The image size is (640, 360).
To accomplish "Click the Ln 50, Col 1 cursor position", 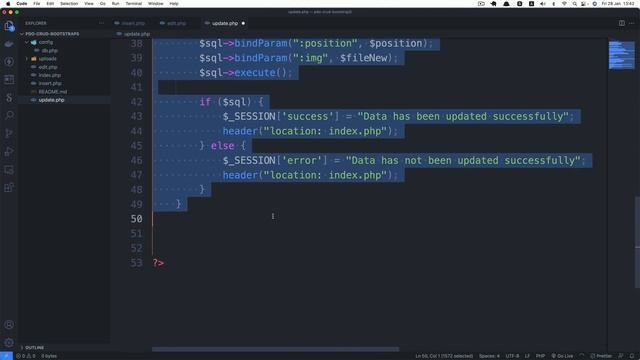I will (x=444, y=356).
